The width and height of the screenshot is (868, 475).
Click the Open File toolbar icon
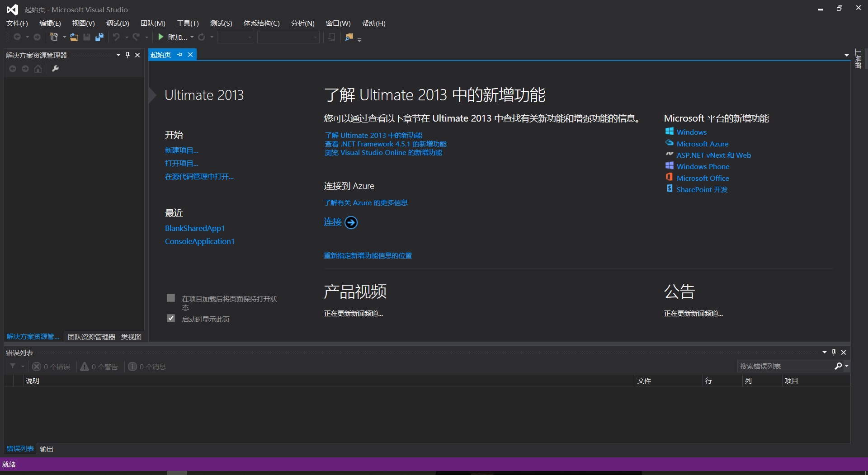(x=74, y=37)
